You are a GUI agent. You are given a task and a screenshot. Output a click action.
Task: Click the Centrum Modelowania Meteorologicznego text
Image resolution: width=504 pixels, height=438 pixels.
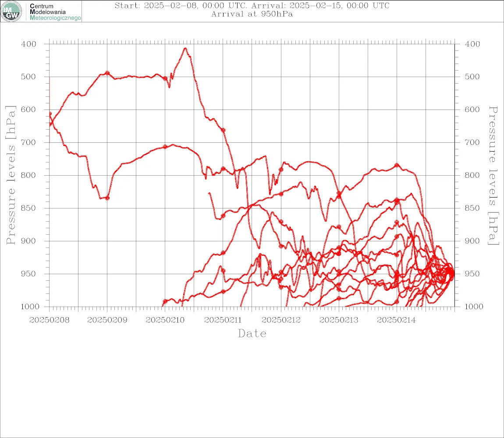coord(55,12)
